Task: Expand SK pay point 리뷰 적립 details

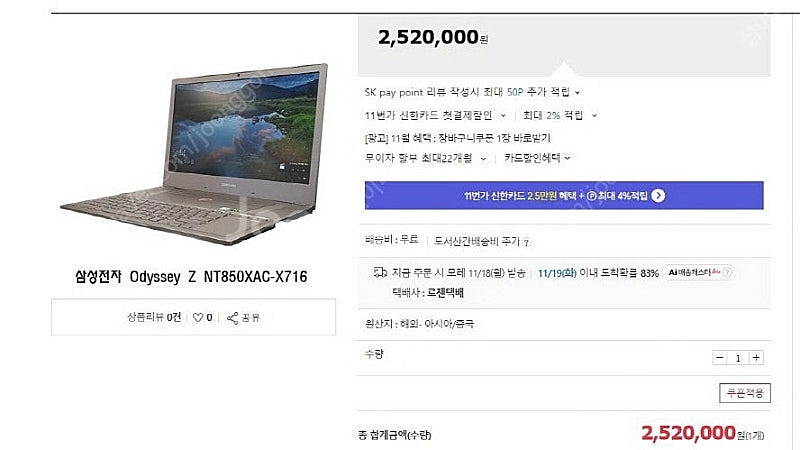Action: tap(578, 93)
